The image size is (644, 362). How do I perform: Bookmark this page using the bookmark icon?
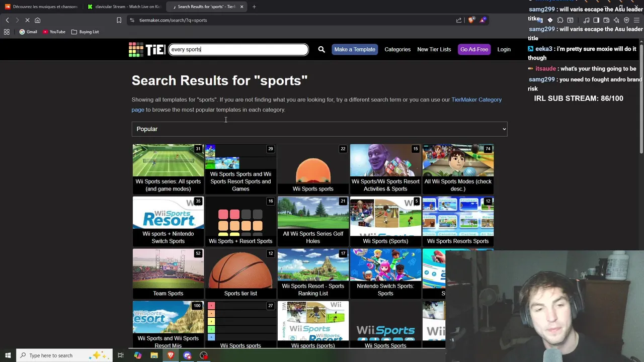[x=119, y=20]
